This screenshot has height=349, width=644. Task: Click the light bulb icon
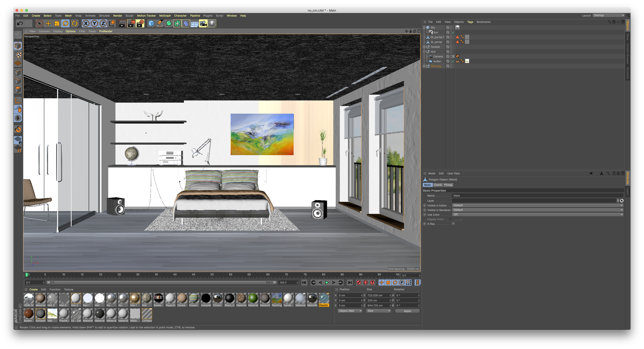coord(212,23)
